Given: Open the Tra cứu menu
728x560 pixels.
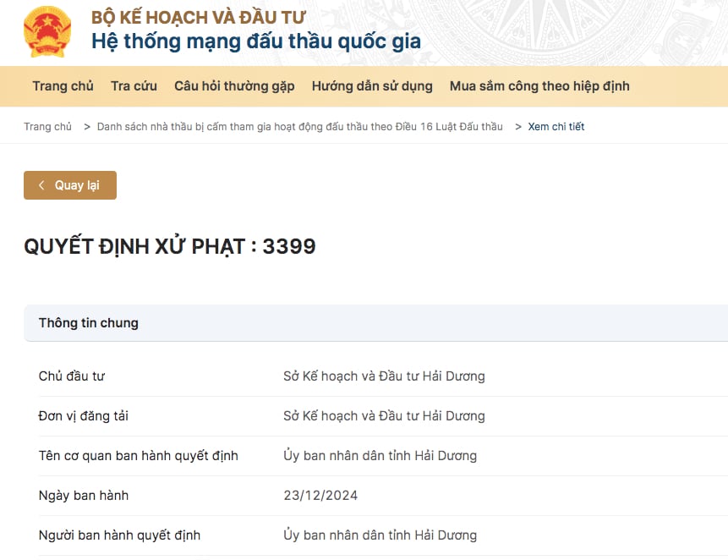Looking at the screenshot, I should [133, 85].
